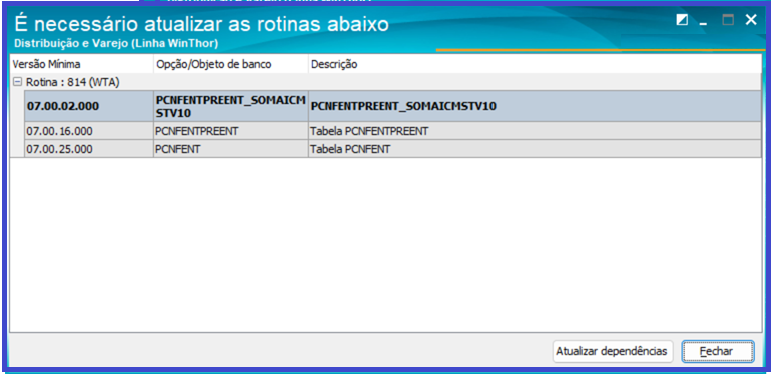
Task: Click the Atualizar dependências button
Action: [x=612, y=351]
